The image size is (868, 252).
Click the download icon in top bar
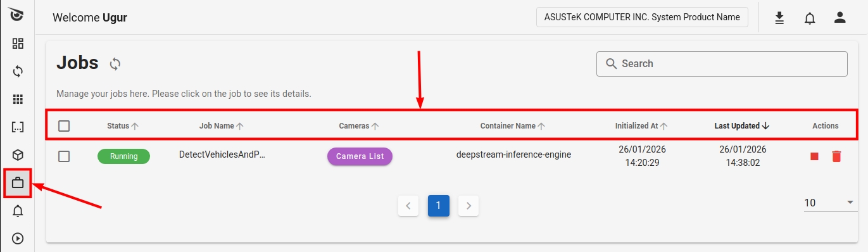coord(779,18)
